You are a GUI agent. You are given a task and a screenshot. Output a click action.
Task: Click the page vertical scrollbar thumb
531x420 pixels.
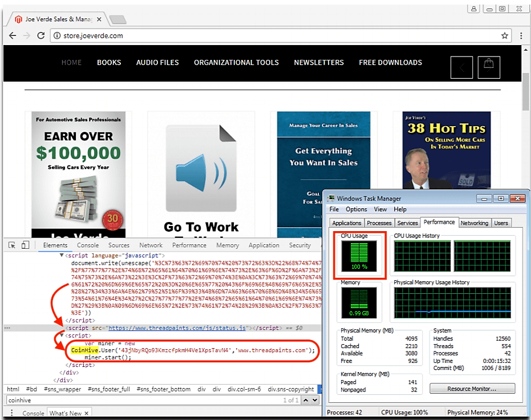tap(525, 92)
